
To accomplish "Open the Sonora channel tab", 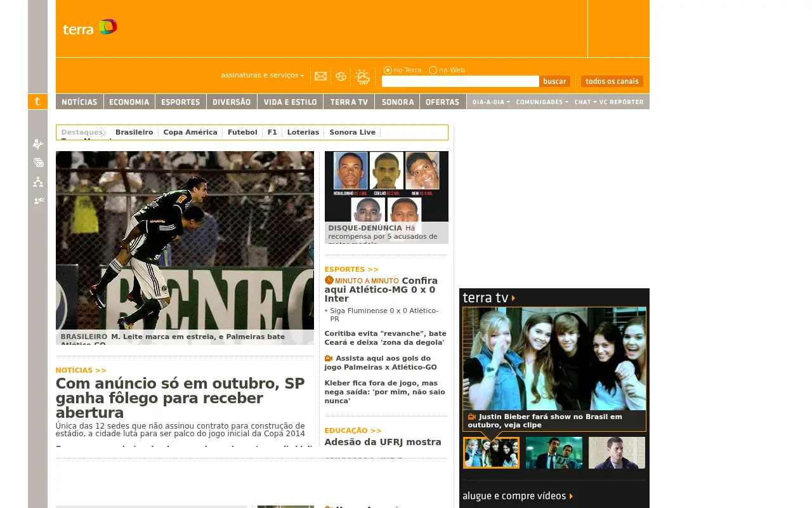I will pos(397,102).
